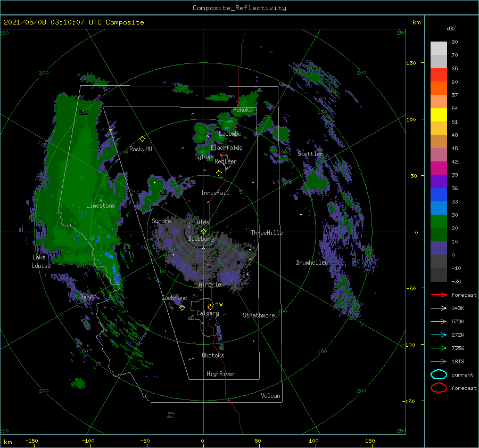This screenshot has width=479, height=448.
Task: Select the orange 57DM arrow symbol
Action: pos(439,321)
